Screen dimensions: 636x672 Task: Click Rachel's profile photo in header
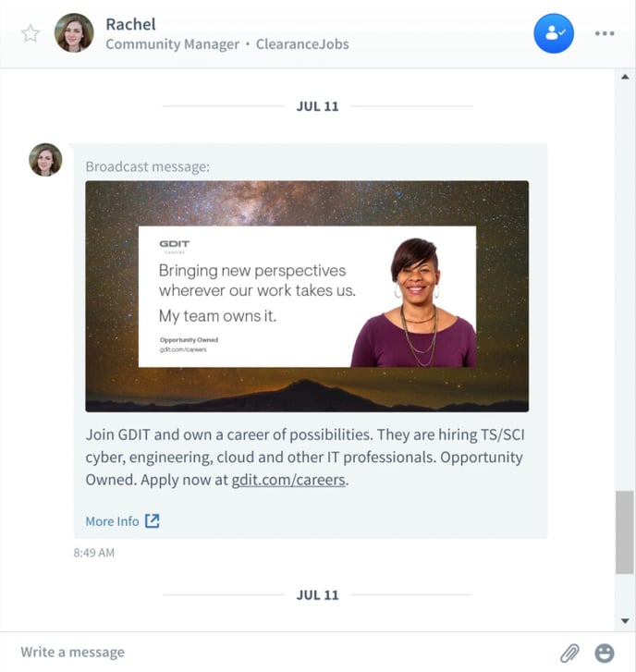pos(74,33)
